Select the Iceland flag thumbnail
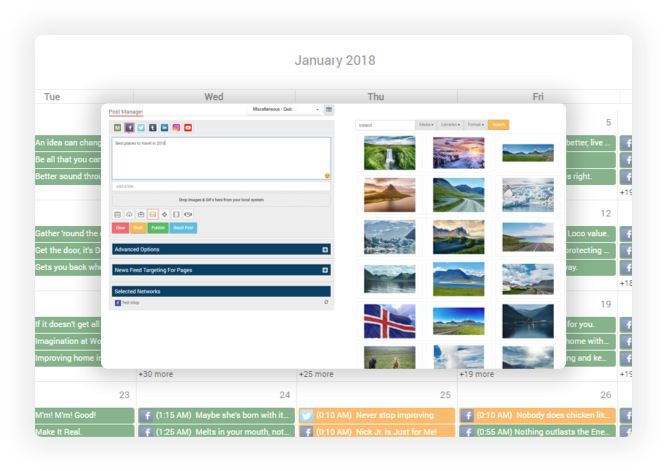 [390, 321]
